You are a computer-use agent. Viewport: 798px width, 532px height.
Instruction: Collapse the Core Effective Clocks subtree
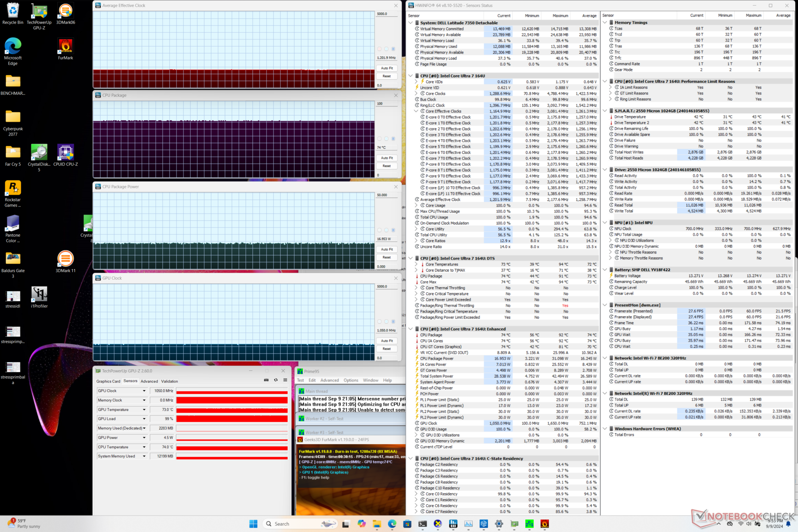(x=416, y=111)
